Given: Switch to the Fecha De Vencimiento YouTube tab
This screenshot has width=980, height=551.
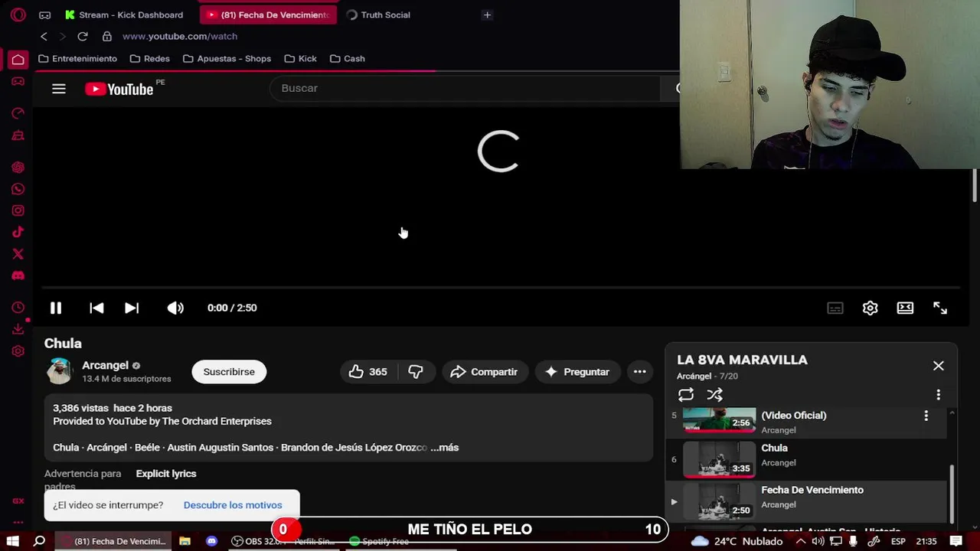Looking at the screenshot, I should (x=268, y=15).
